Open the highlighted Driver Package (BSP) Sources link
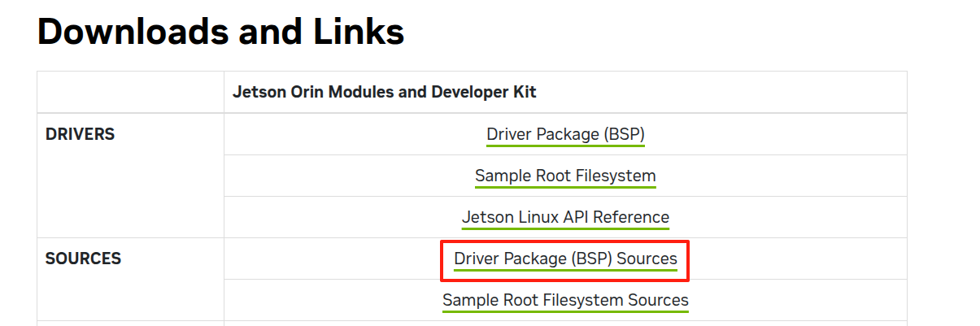The image size is (980, 326). 565,259
